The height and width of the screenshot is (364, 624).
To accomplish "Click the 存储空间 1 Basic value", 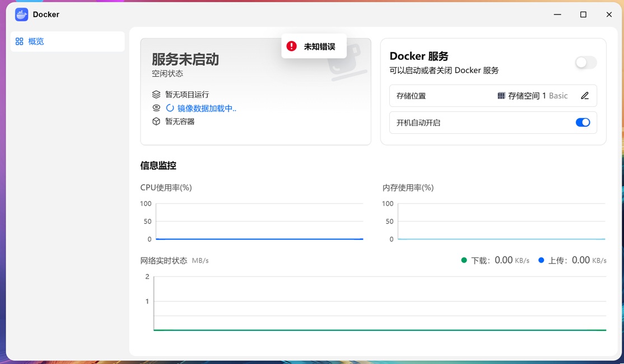I will pos(538,96).
